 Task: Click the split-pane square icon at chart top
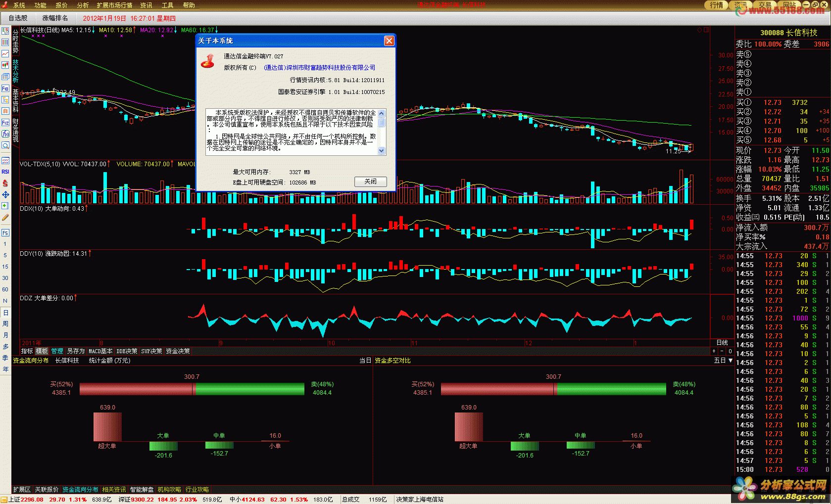click(x=706, y=30)
